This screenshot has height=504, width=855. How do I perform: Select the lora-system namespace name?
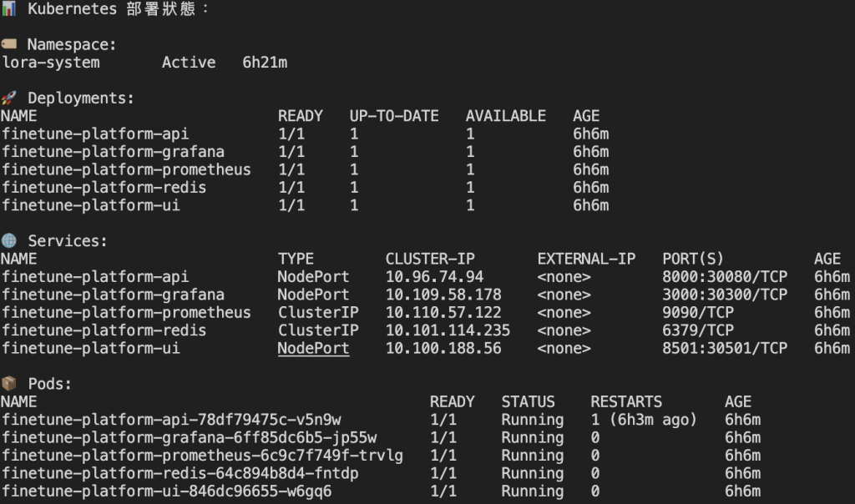[x=51, y=63]
